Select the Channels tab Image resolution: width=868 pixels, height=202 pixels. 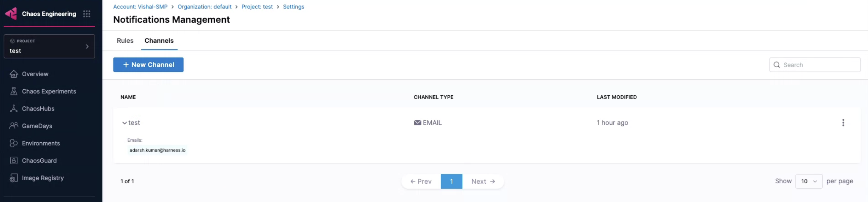(x=159, y=41)
